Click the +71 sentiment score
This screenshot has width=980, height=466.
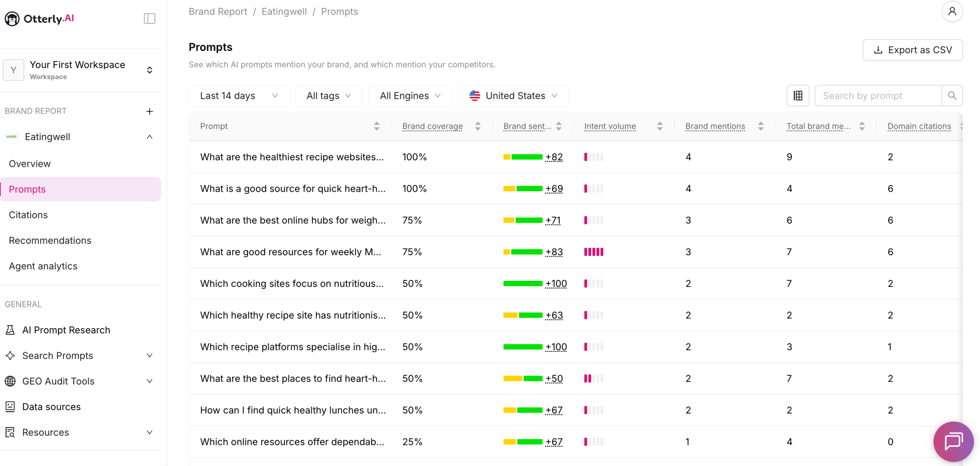point(553,220)
